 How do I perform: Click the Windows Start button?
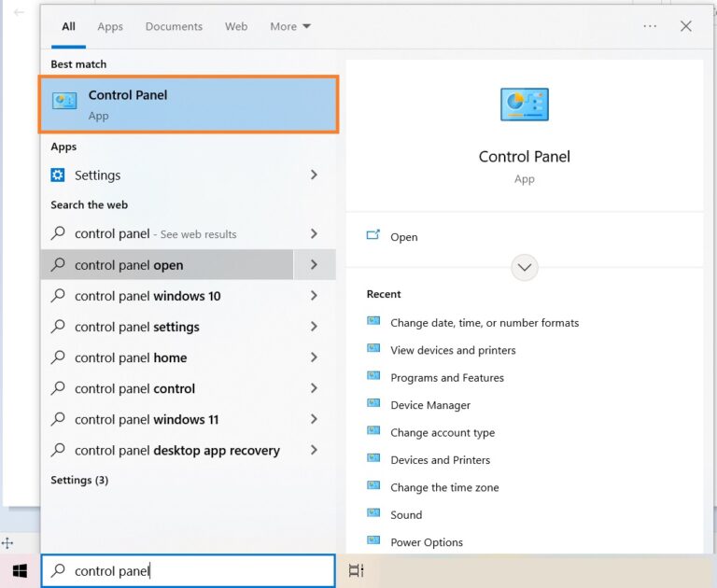[x=20, y=570]
